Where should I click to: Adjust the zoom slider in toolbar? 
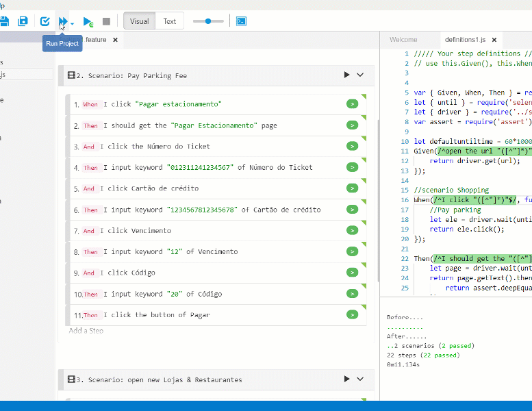(208, 21)
